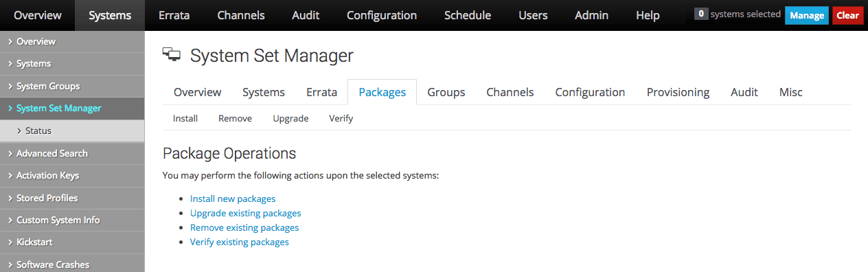Switch to the Systems tab in System Set Manager

[x=264, y=92]
